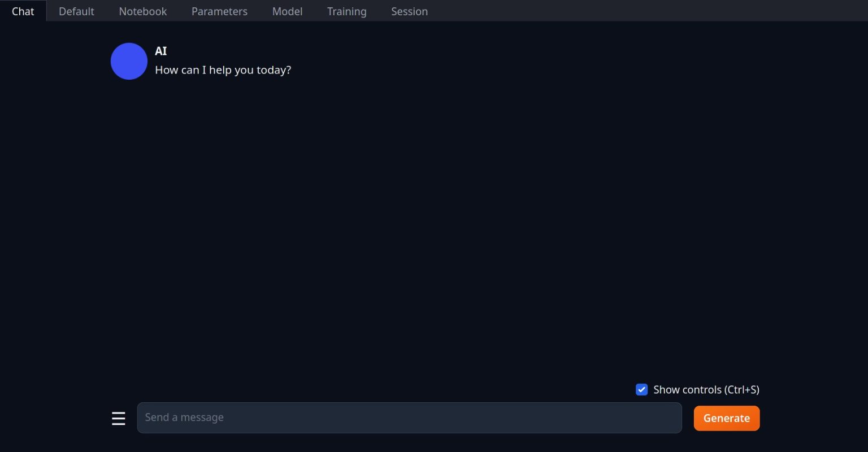Click the empty chat history area
This screenshot has height=452, width=868.
pos(434,226)
